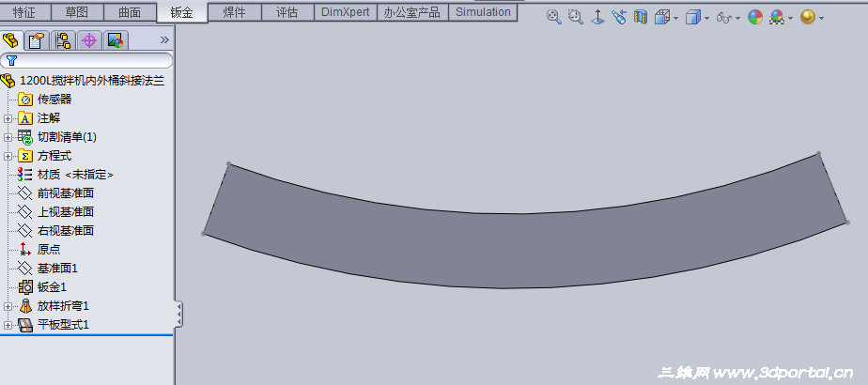
Task: Open the DimXpertManager crosshair tab icon
Action: pos(89,40)
